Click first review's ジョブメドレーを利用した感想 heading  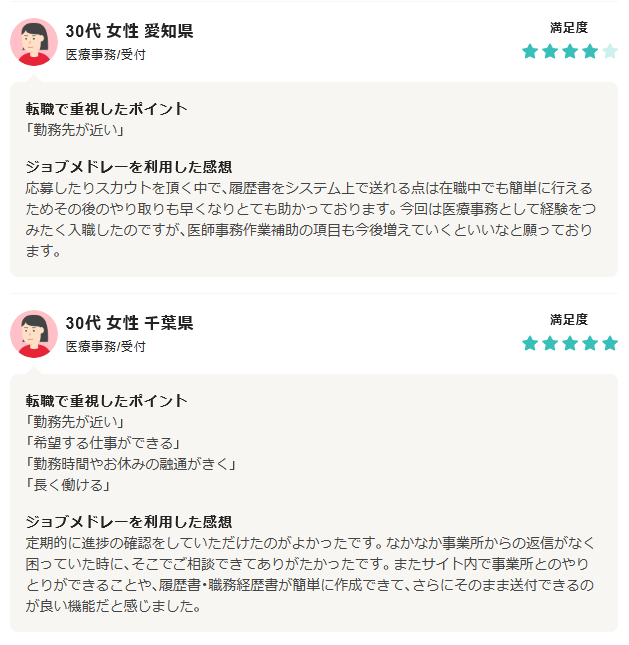tap(129, 167)
